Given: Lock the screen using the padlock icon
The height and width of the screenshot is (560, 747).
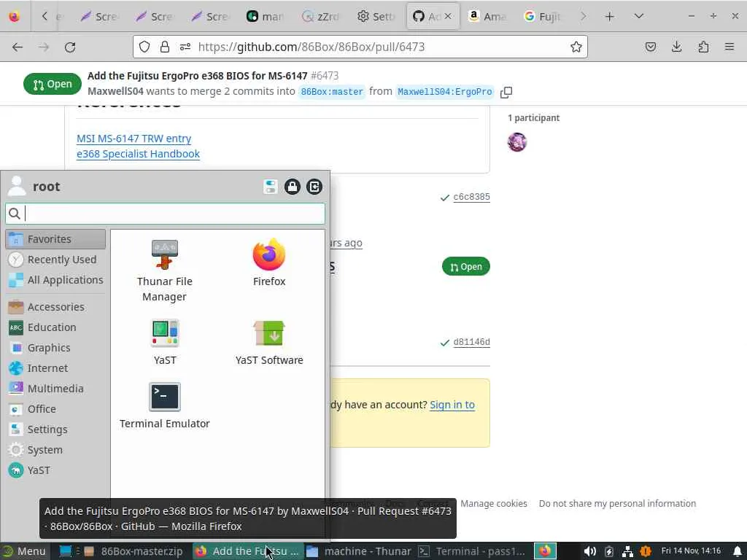Looking at the screenshot, I should 292,187.
